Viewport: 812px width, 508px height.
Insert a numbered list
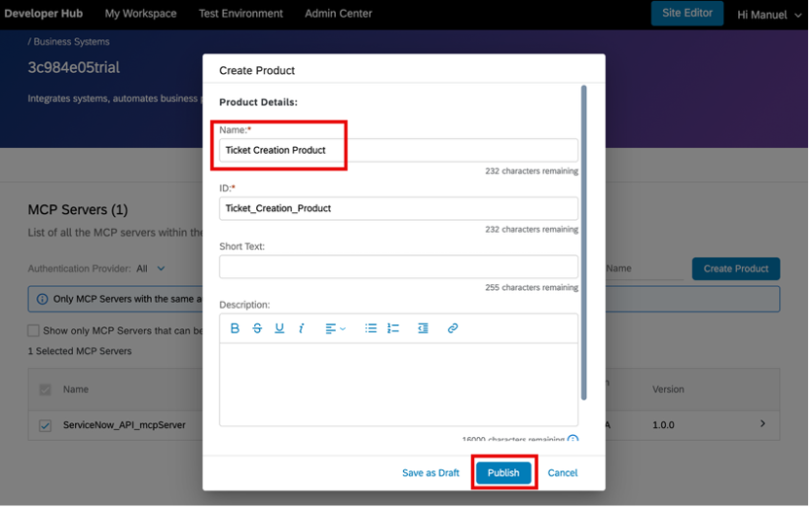393,328
